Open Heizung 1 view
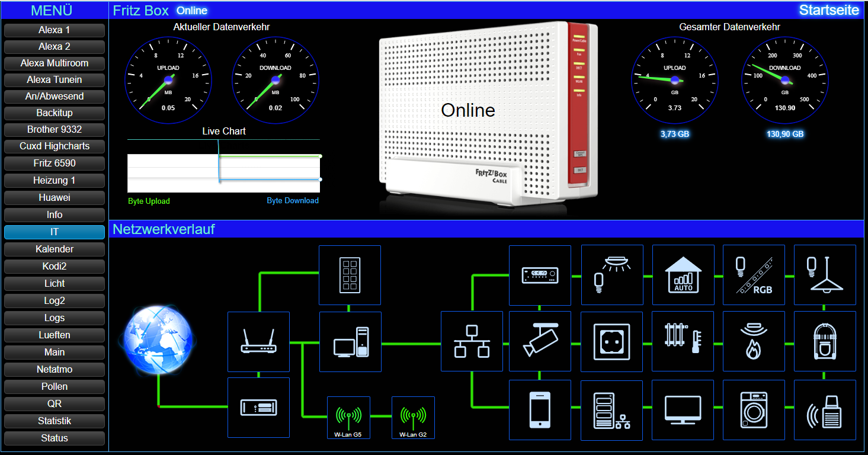The width and height of the screenshot is (868, 455). (x=55, y=180)
